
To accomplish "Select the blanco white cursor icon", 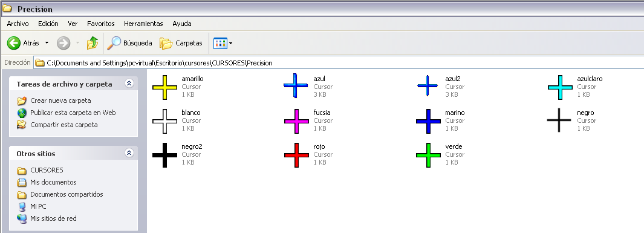I will pyautogui.click(x=164, y=121).
